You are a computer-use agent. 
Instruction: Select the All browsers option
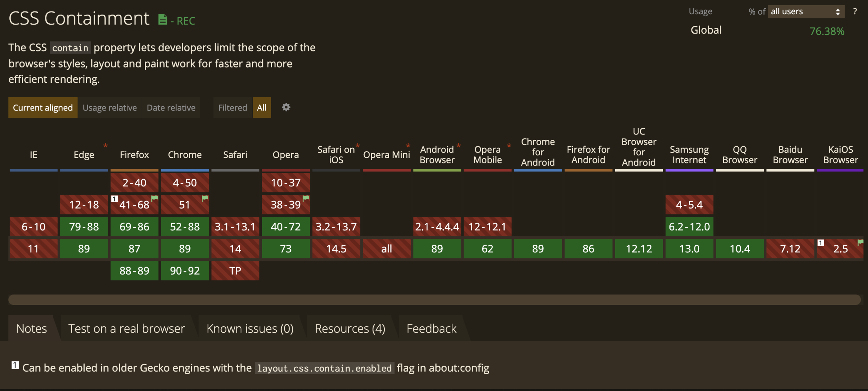(x=261, y=108)
